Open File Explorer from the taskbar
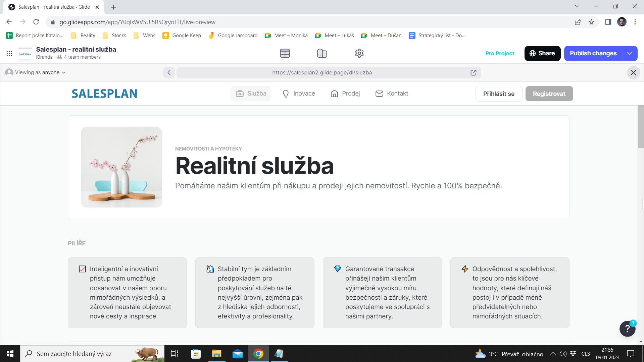The width and height of the screenshot is (644, 362). coord(217,354)
